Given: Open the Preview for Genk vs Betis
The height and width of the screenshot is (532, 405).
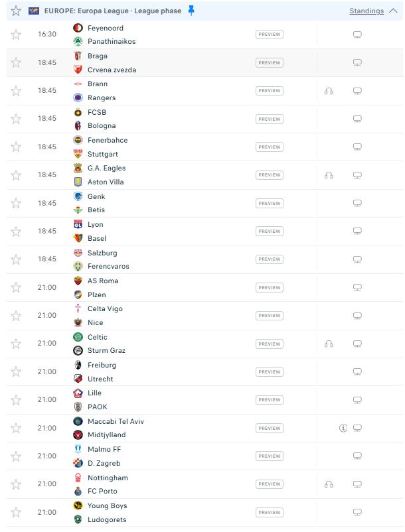Looking at the screenshot, I should [x=269, y=204].
